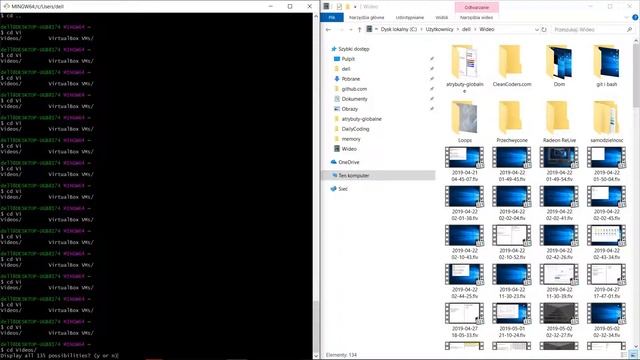Click Użytkownicy breadcrumb in address bar

point(439,29)
